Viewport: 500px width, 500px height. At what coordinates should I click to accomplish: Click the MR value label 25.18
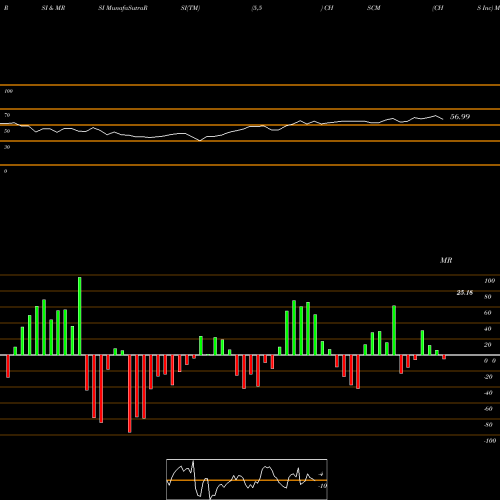pyautogui.click(x=465, y=293)
